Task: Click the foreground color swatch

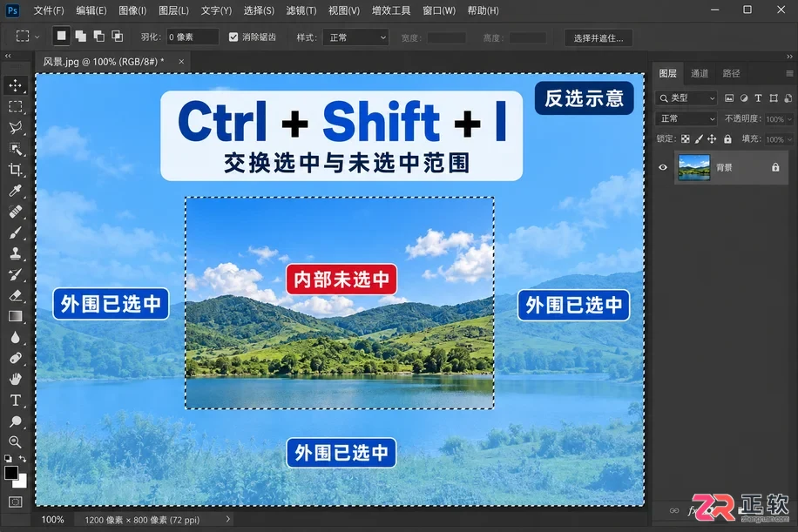Action: click(10, 473)
